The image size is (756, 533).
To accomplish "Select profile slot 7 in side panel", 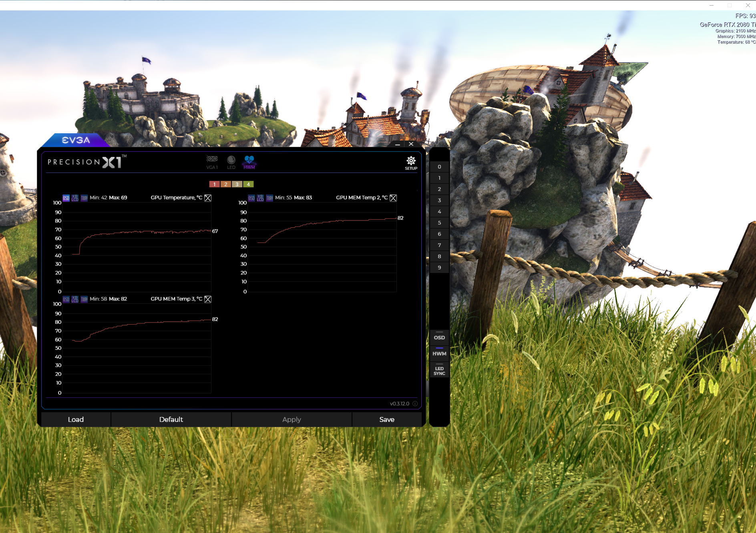I will tap(439, 245).
